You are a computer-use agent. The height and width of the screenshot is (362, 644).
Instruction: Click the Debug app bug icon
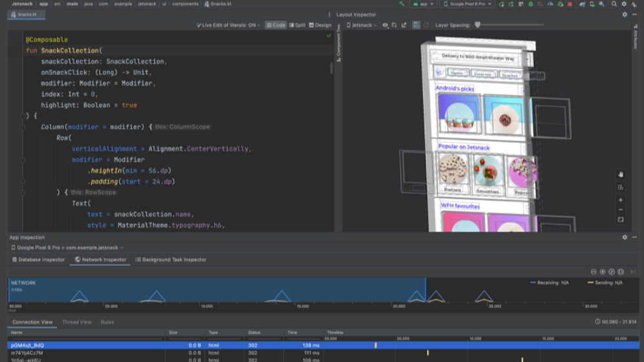(531, 4)
